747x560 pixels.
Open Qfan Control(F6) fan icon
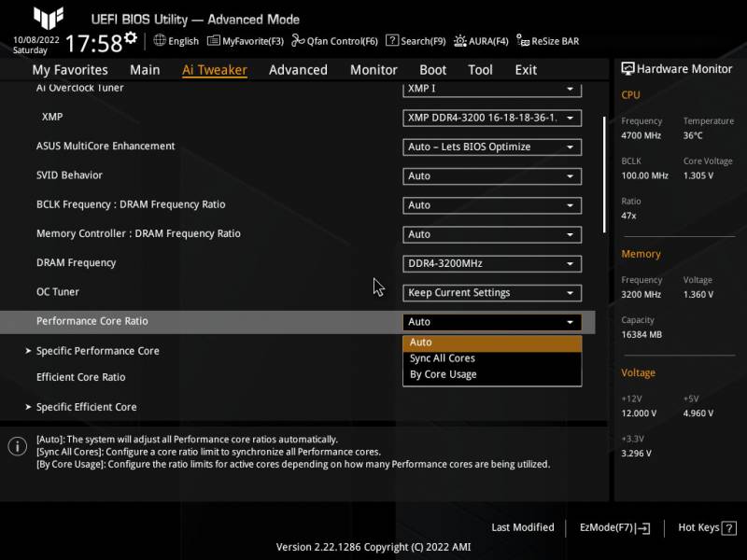tap(298, 41)
